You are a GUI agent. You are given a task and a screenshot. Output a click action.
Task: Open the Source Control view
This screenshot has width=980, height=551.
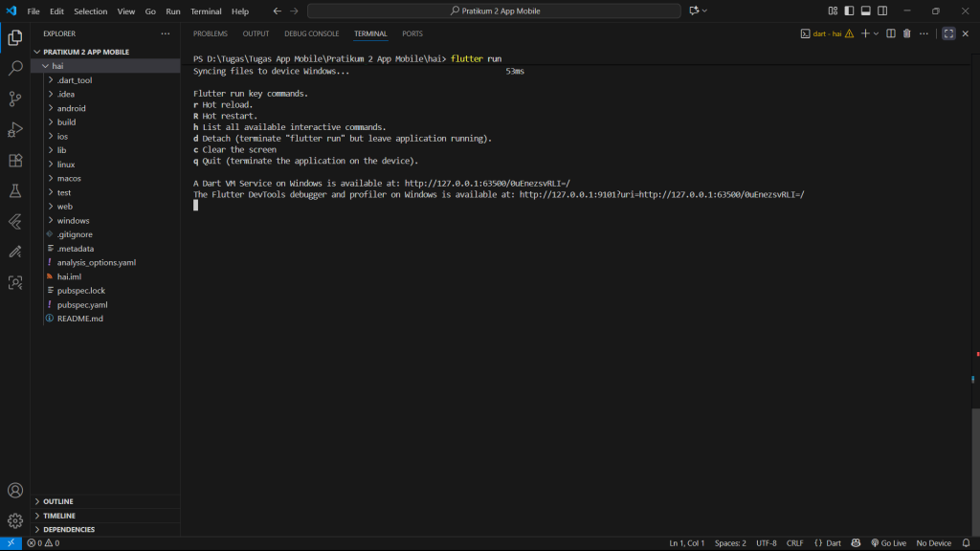pyautogui.click(x=15, y=99)
